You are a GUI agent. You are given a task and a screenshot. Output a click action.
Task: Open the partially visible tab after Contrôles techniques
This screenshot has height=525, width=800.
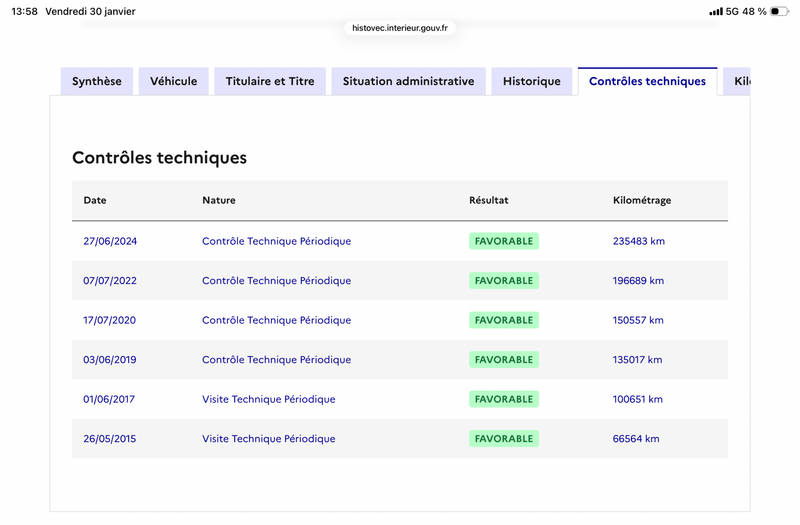[739, 81]
